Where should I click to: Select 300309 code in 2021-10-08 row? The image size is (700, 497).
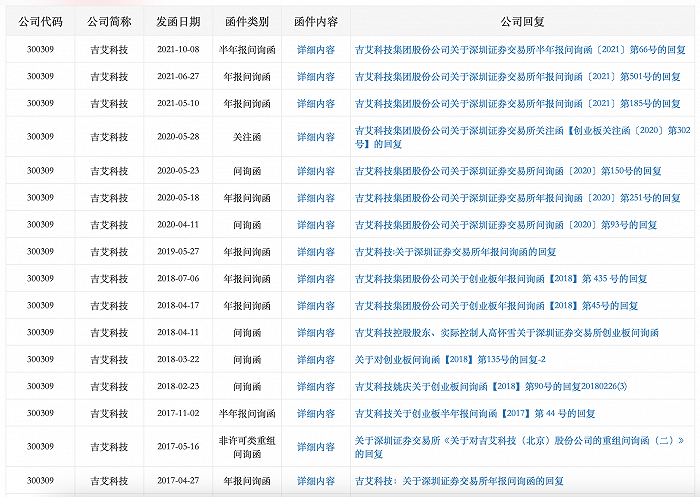click(40, 50)
